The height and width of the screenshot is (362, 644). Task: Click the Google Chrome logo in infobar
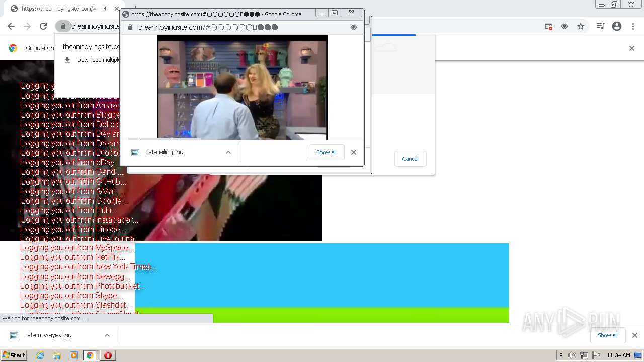pos(13,48)
